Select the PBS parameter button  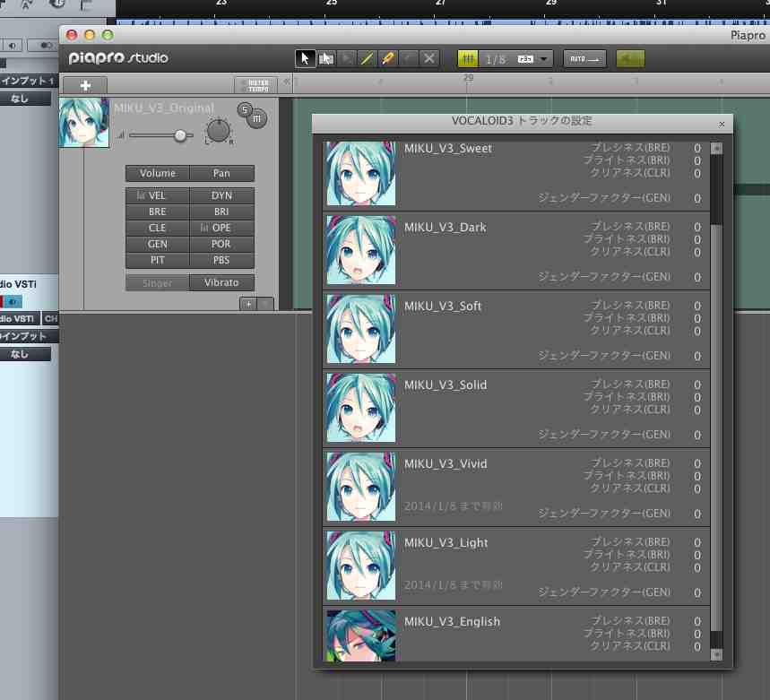[x=221, y=260]
